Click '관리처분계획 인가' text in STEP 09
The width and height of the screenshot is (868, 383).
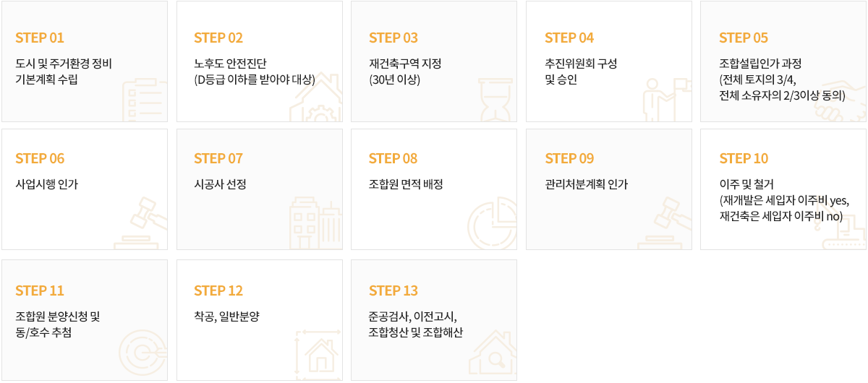tap(587, 184)
